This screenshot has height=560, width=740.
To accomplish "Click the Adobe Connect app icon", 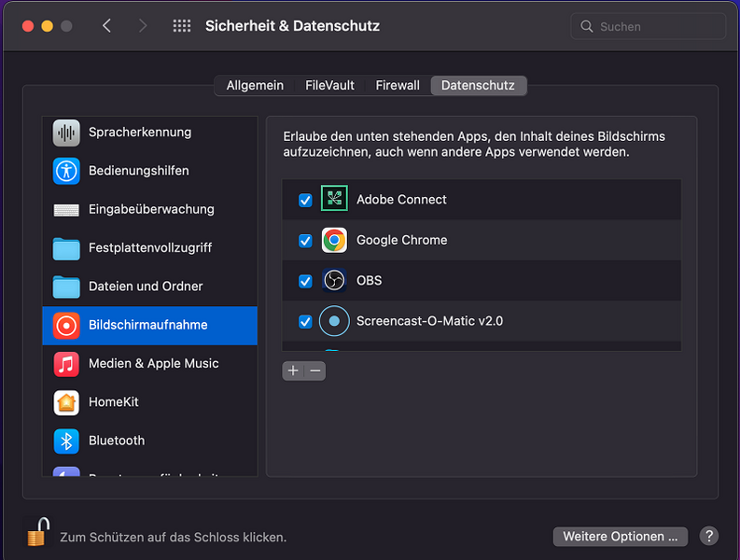I will pos(334,198).
